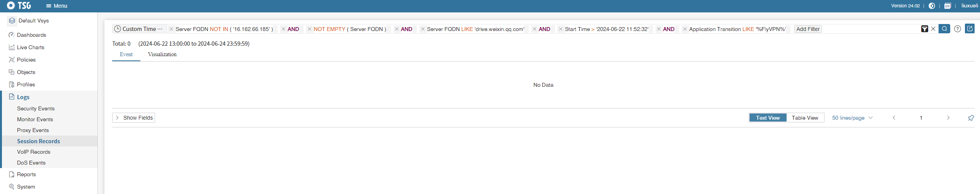This screenshot has height=194, width=980.
Task: Open the Custom Time range selector
Action: coord(138,29)
